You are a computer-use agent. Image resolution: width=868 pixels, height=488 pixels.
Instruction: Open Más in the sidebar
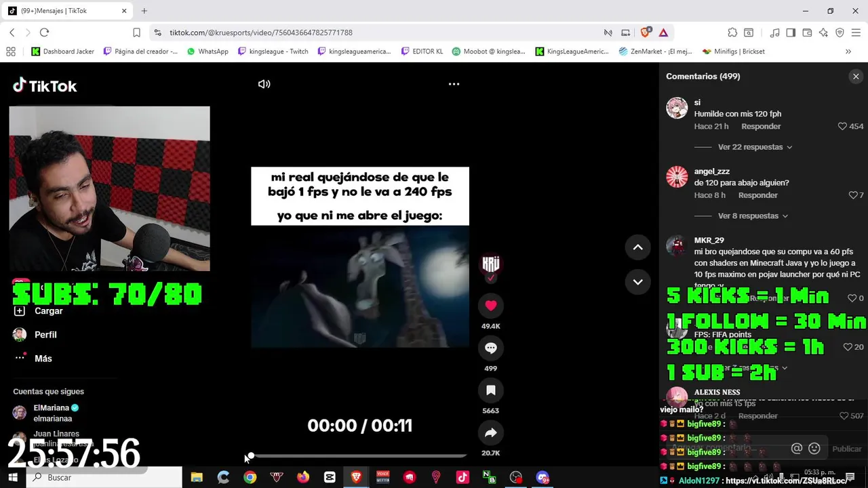[33, 359]
